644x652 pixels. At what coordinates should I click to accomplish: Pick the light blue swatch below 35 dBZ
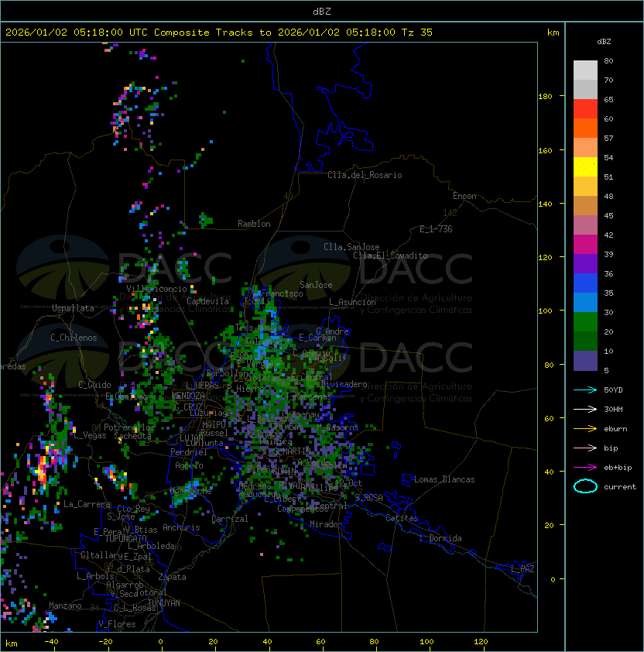(585, 302)
